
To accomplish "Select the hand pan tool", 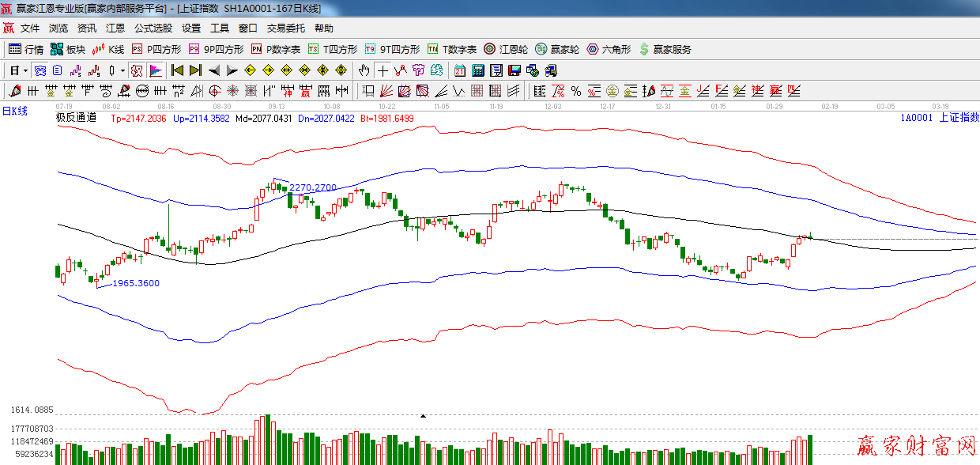I will (x=364, y=70).
